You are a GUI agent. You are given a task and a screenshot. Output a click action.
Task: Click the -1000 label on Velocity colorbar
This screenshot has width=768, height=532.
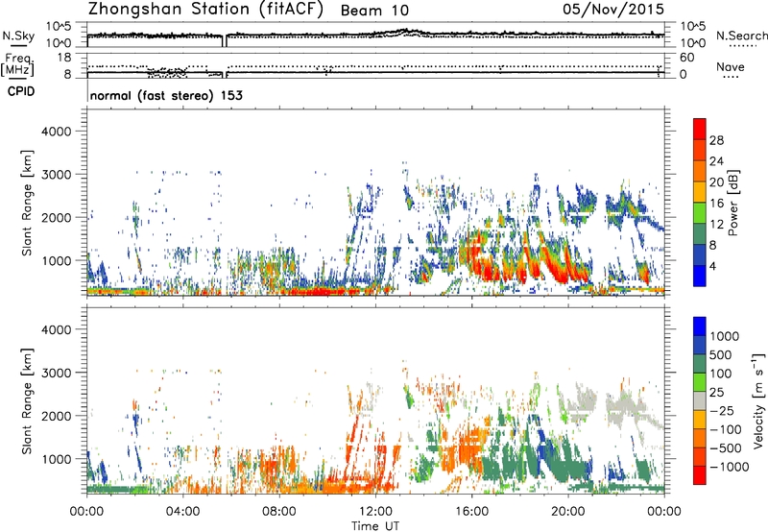(729, 467)
